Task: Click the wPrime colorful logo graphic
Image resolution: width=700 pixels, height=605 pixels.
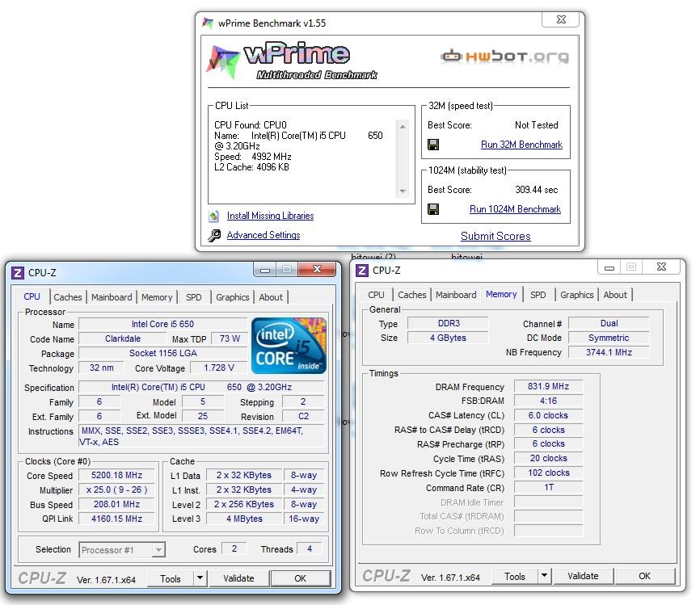Action: 223,61
